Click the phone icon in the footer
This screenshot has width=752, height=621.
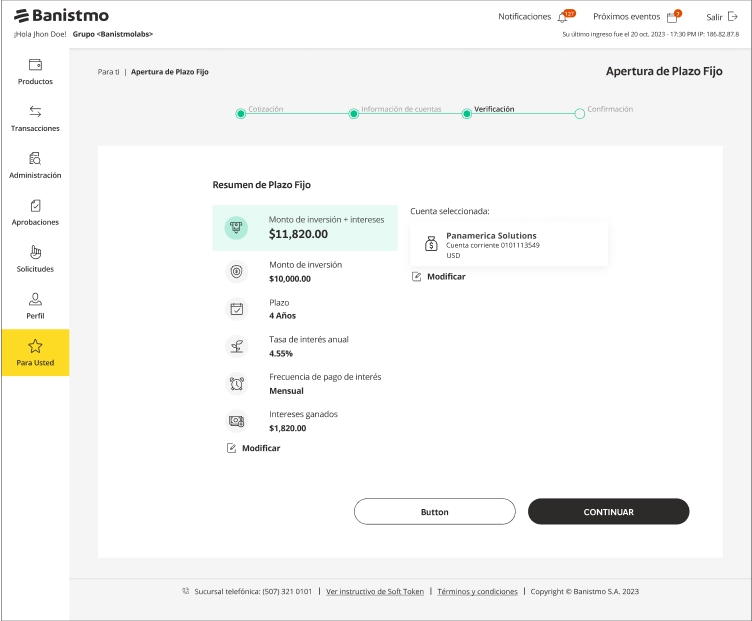coord(186,591)
